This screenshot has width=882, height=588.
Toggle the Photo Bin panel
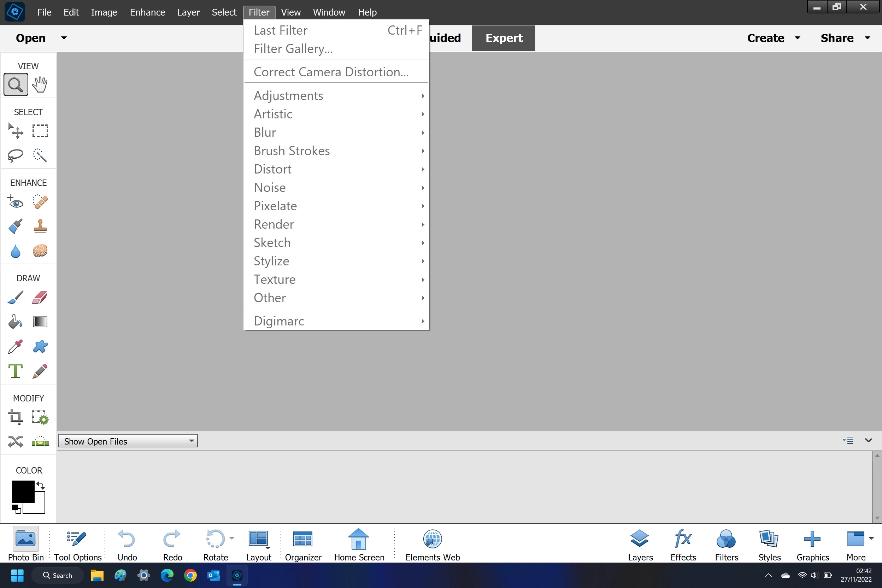(25, 545)
